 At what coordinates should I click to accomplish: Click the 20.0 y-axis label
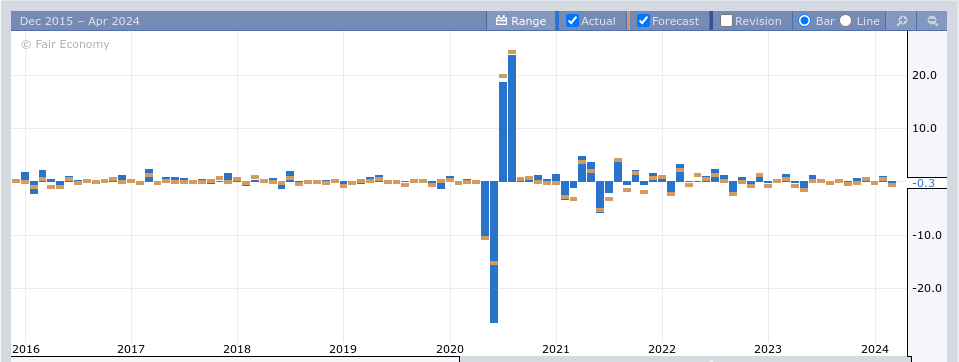point(924,75)
